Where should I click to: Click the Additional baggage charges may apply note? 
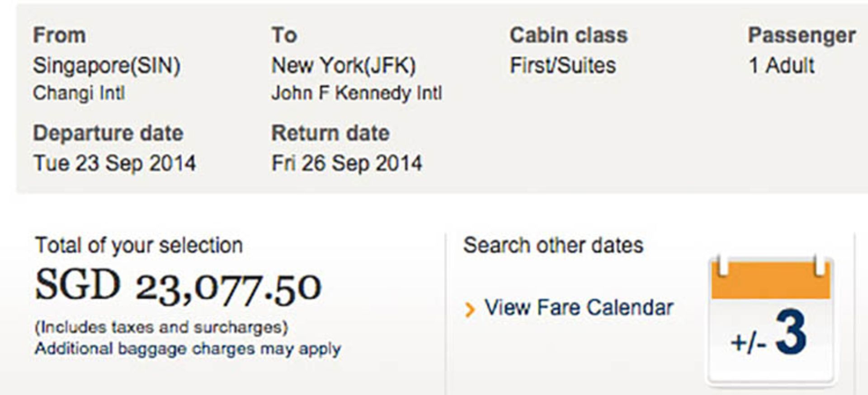[x=188, y=349]
